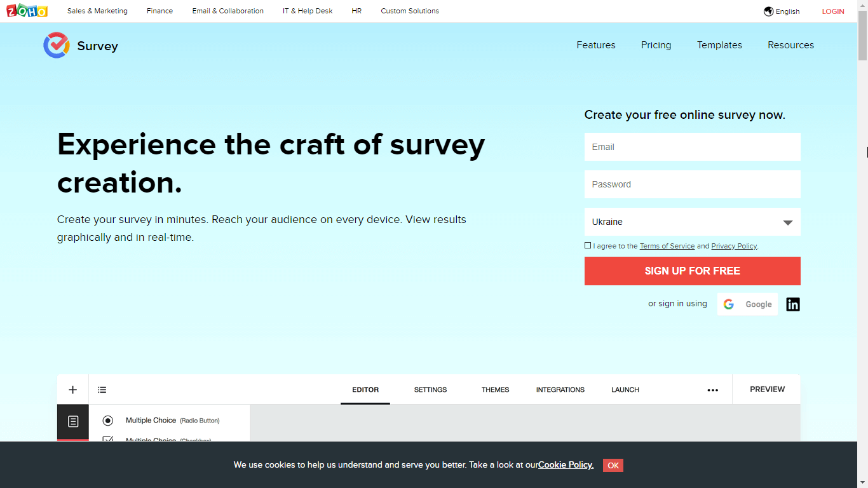Screen dimensions: 868x488
Task: Switch to the INTEGRATIONS tab
Action: click(560, 390)
